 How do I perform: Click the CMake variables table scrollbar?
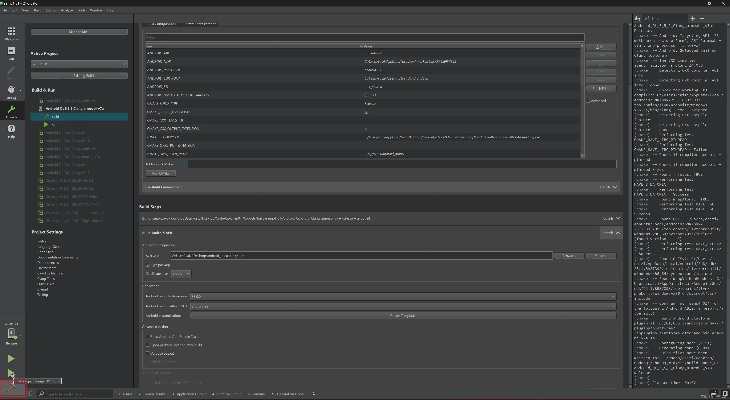[580, 100]
